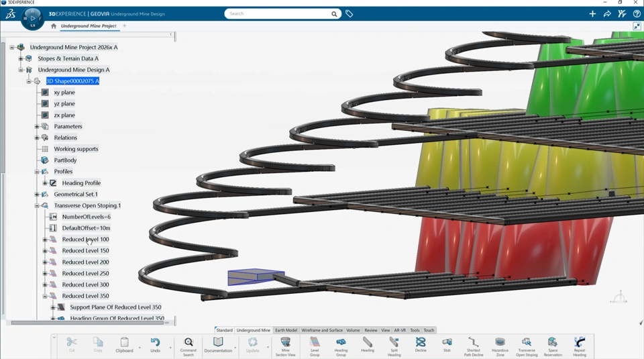Click the tag icon beside search

349,14
